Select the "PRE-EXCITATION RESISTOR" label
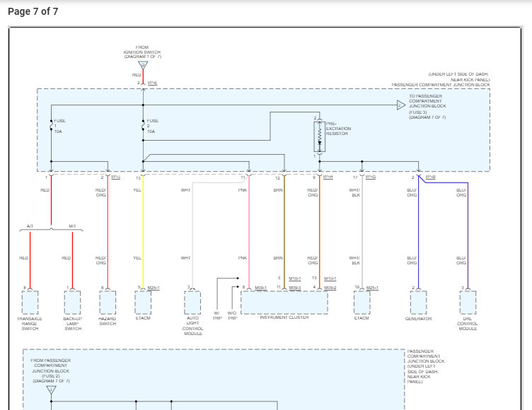This screenshot has width=532, height=410. click(338, 129)
